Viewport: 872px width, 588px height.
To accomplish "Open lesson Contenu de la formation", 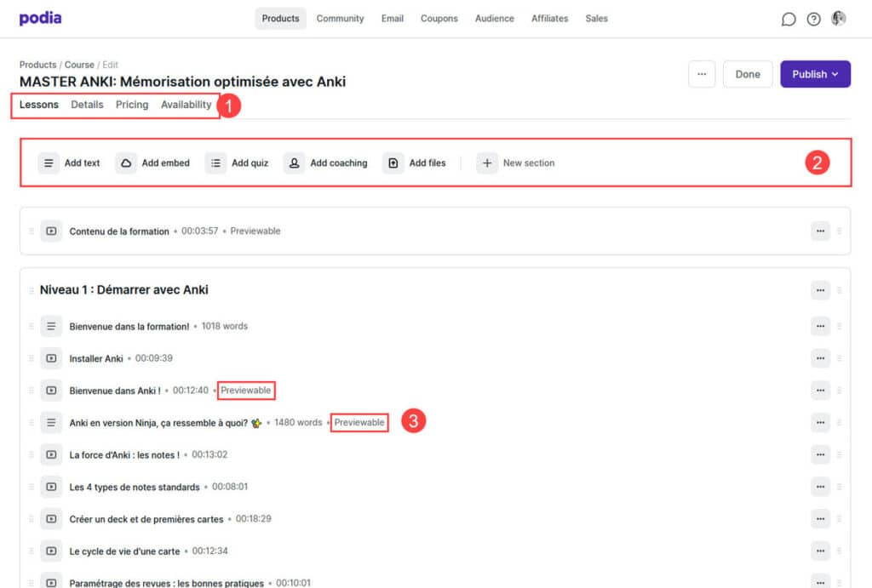I will click(x=119, y=231).
